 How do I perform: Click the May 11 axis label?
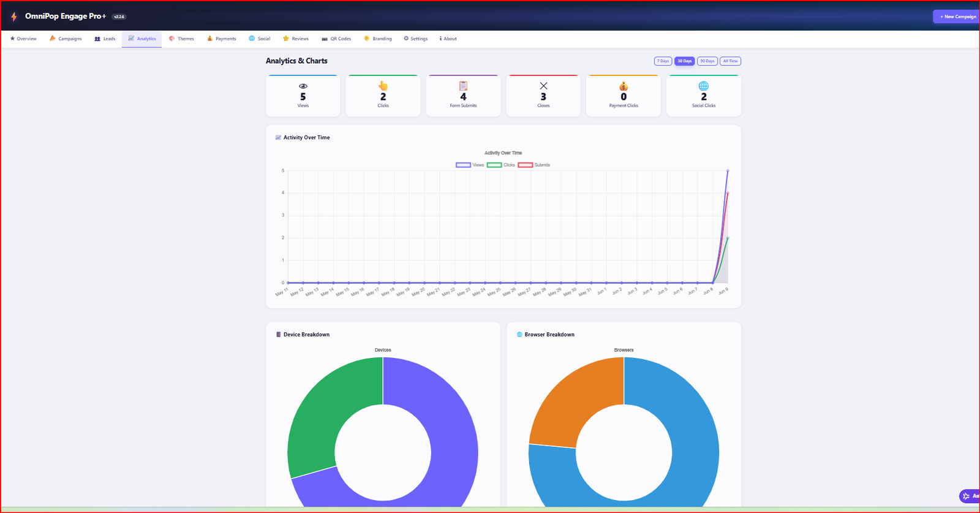tap(282, 292)
